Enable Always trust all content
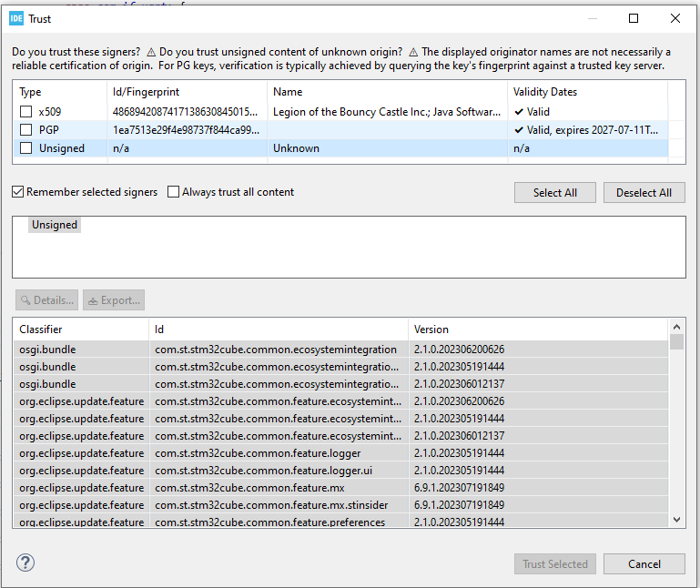The image size is (700, 588). click(x=174, y=192)
